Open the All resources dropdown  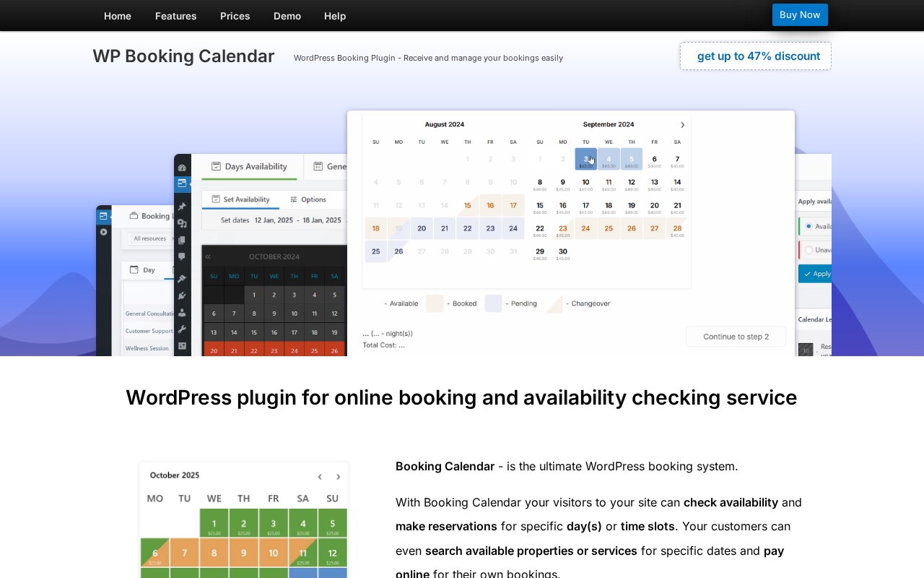click(x=151, y=238)
